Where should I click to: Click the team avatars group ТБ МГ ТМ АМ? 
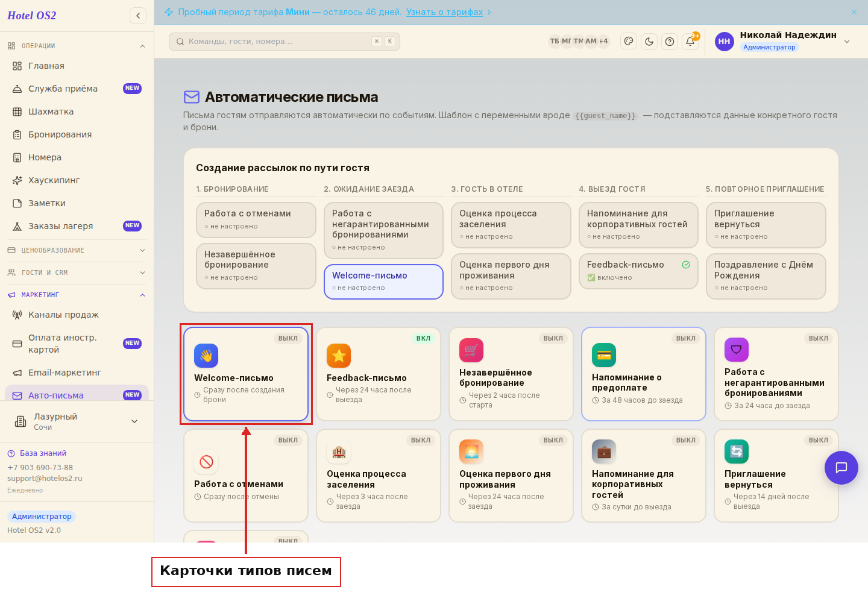[579, 42]
